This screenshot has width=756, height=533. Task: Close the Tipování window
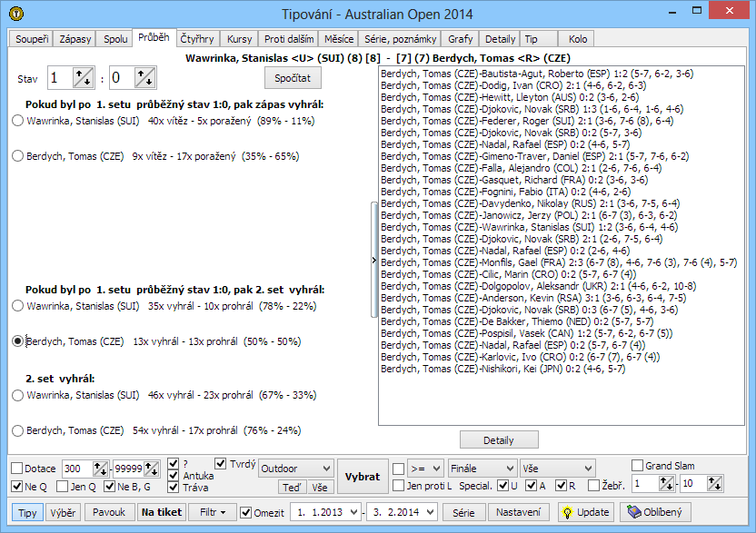730,11
